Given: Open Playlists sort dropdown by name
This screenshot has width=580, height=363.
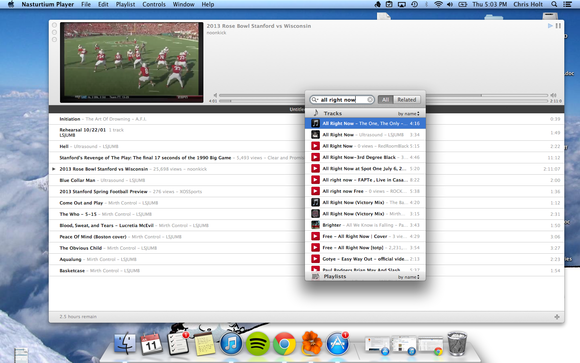Looking at the screenshot, I should (x=408, y=277).
